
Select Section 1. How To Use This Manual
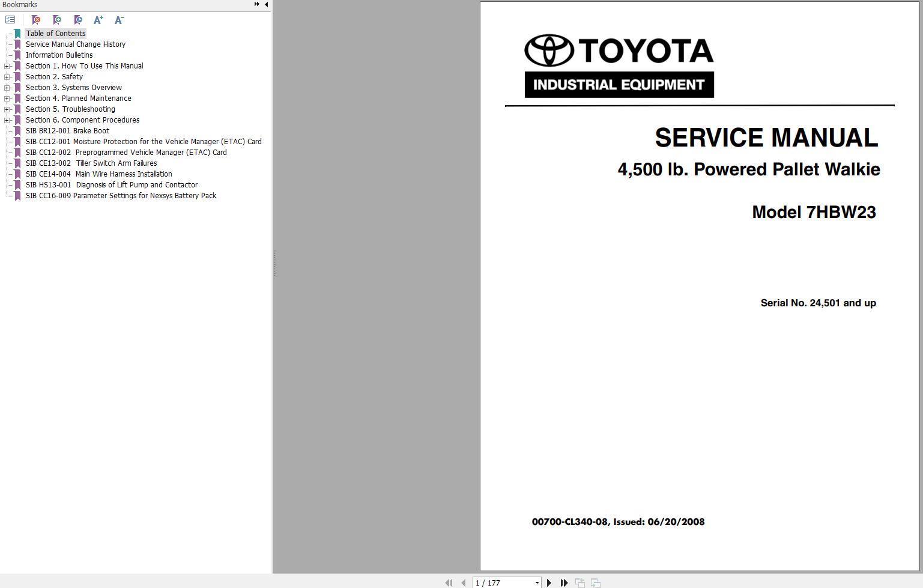pos(84,66)
